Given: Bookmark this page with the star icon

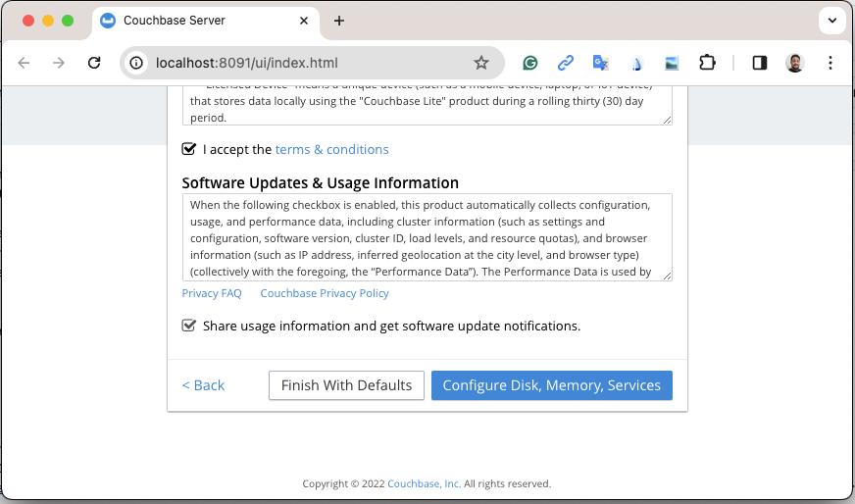Looking at the screenshot, I should pyautogui.click(x=480, y=63).
